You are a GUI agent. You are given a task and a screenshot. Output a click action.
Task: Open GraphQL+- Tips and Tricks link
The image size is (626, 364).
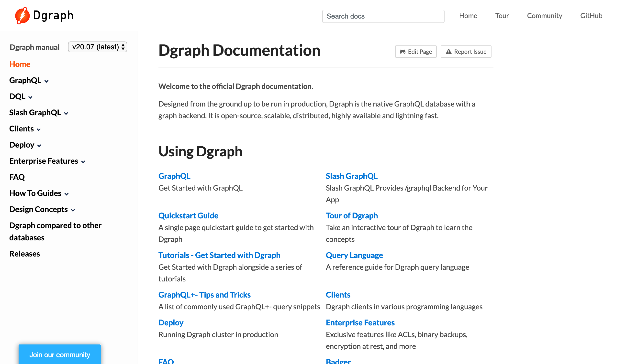(x=204, y=295)
